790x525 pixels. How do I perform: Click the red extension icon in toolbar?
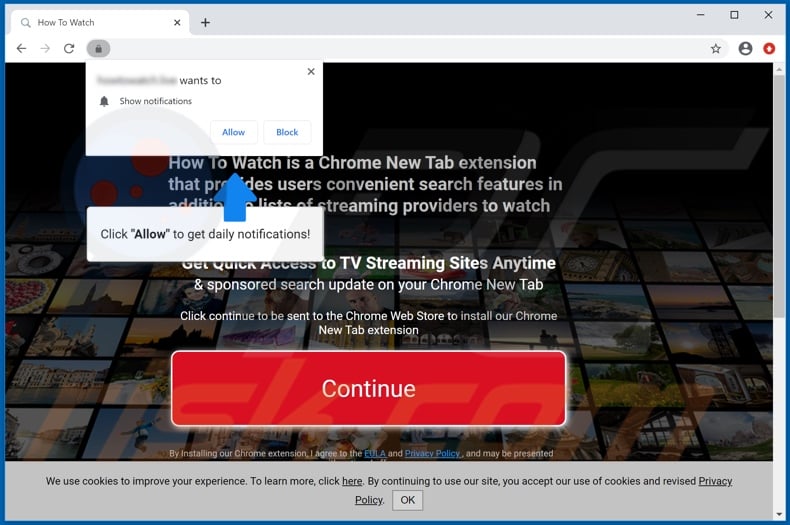pyautogui.click(x=769, y=48)
